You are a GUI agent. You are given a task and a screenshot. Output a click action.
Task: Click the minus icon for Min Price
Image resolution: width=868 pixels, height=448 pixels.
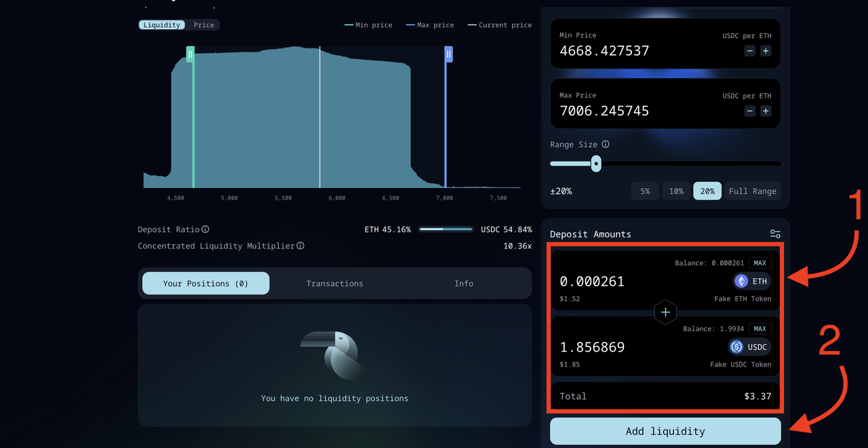click(x=749, y=51)
